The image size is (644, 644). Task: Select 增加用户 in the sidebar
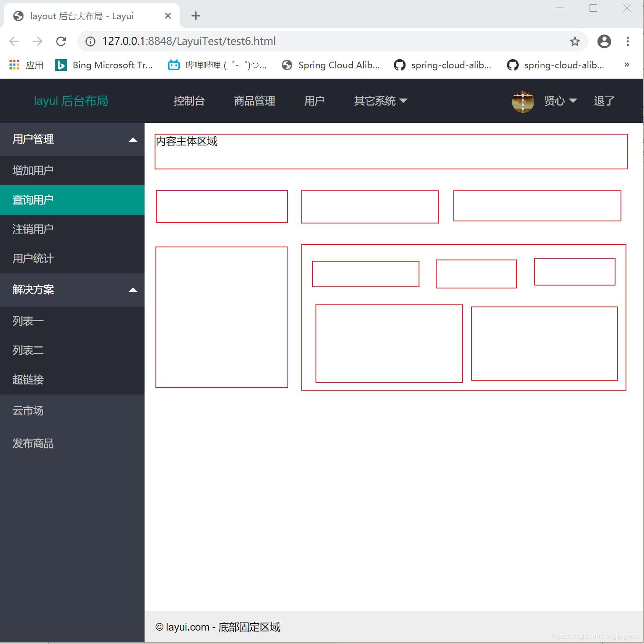pyautogui.click(x=72, y=171)
